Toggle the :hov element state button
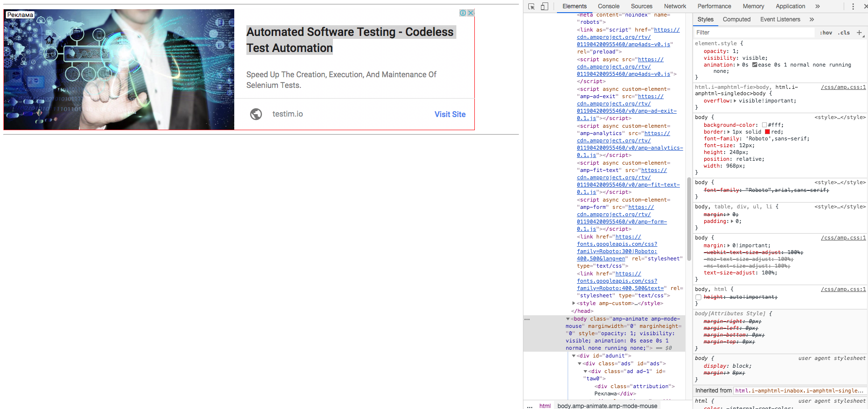 tap(826, 33)
